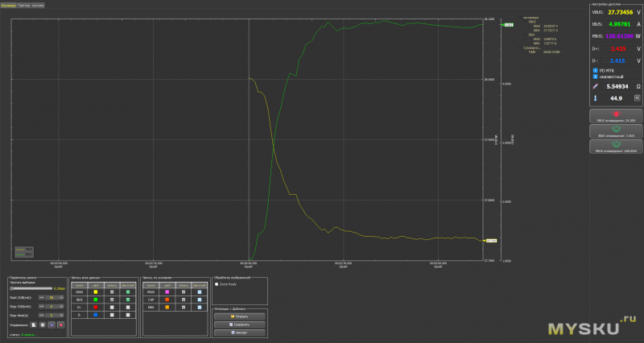Image resolution: width=644 pixels, height=343 pixels.
Task: Click the Step CUR value input field
Action: click(52, 307)
